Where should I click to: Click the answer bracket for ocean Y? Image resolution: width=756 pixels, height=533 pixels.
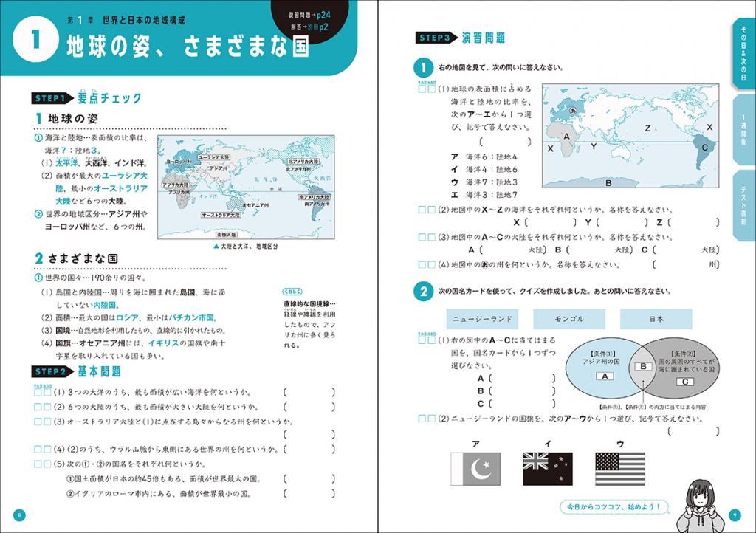[x=622, y=223]
